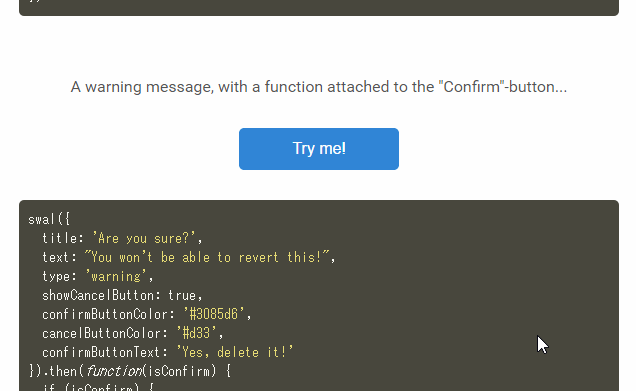This screenshot has height=391, width=636.
Task: Click the "confirmButtonColor" property name
Action: point(105,314)
